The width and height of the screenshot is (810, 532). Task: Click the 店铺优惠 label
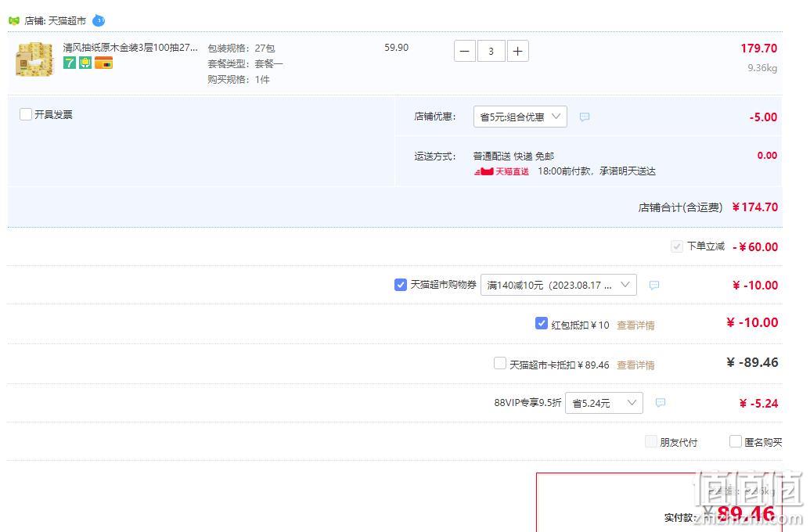pos(435,117)
